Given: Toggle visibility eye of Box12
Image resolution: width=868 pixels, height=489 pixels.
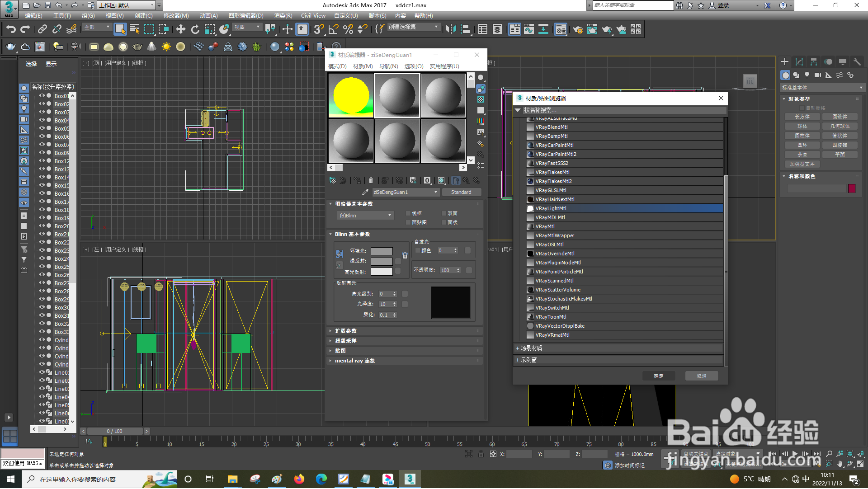Looking at the screenshot, I should click(42, 161).
